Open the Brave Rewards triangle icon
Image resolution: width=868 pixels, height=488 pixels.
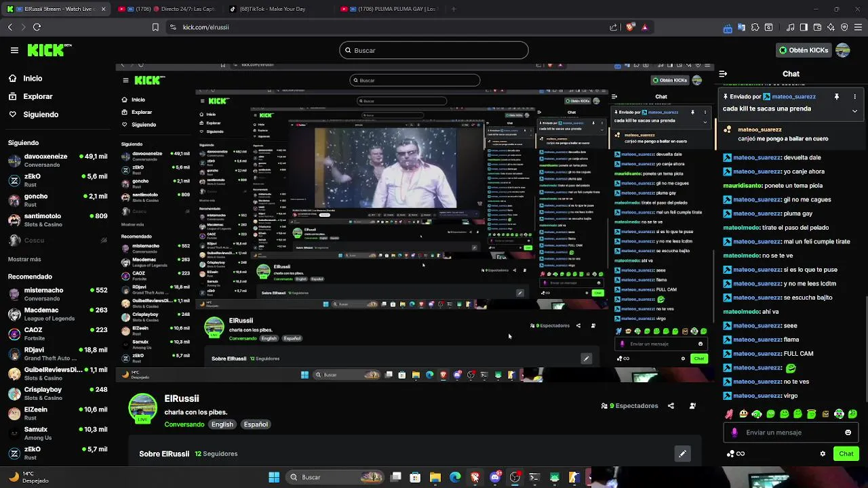point(644,27)
